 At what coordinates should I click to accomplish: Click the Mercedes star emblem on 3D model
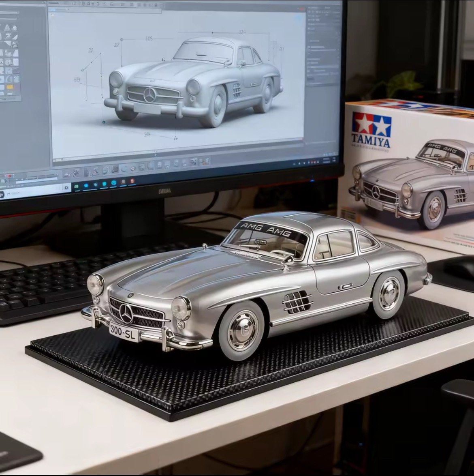tap(150, 95)
